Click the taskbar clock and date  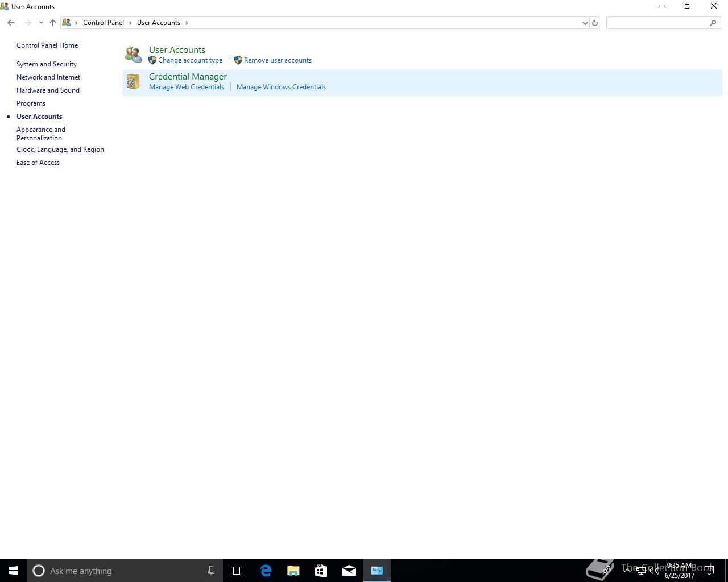[680, 571]
